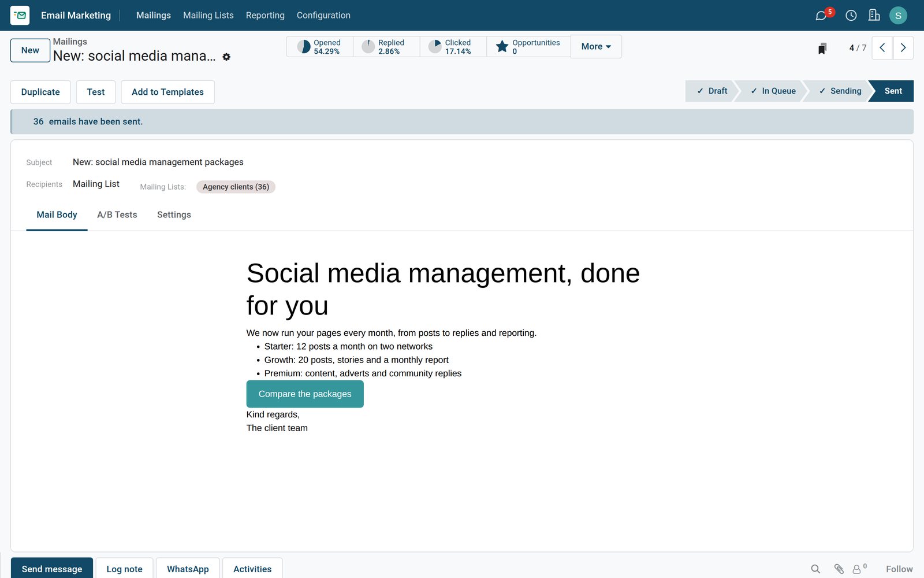View the Opportunities stat button
Image resolution: width=924 pixels, height=578 pixels.
pyautogui.click(x=528, y=47)
